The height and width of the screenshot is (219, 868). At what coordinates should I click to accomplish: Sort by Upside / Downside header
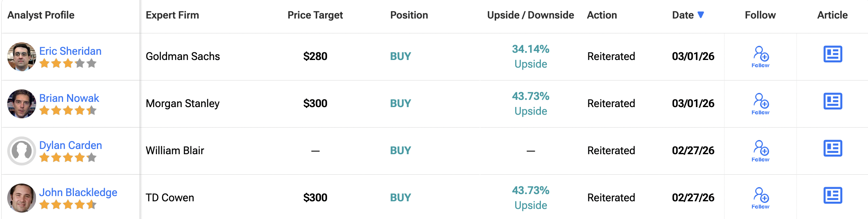coord(530,15)
